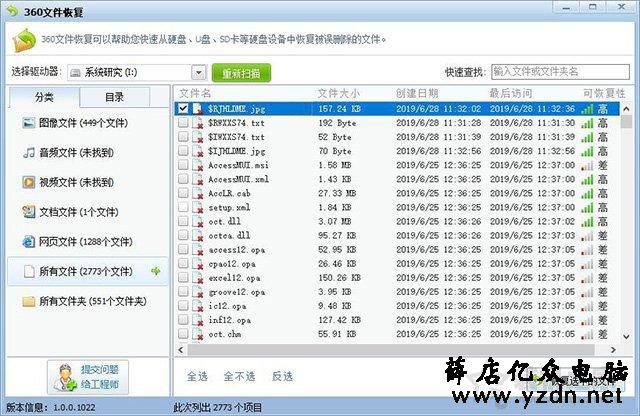The width and height of the screenshot is (640, 416).
Task: Click the file icon of inf12.opa
Action: [198, 320]
